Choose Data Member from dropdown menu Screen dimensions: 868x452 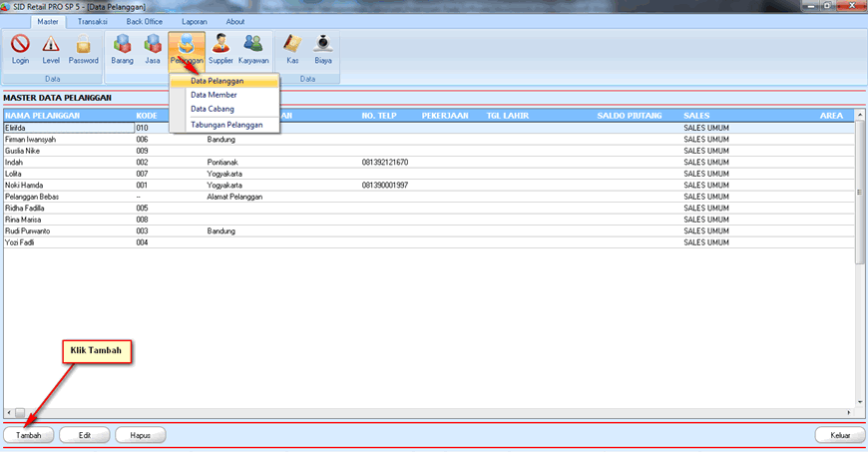click(x=214, y=95)
